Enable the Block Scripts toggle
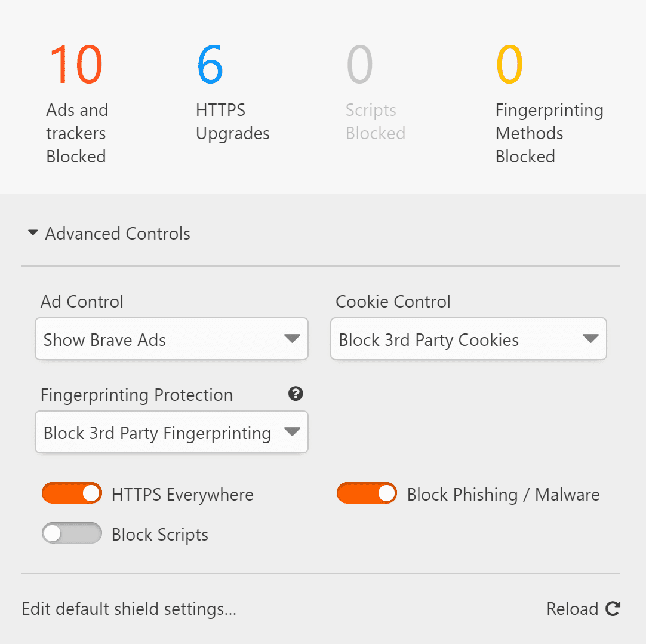646x644 pixels. 72,533
